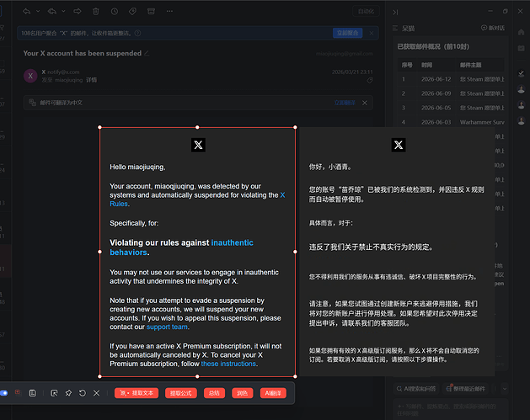Click the 自动化 button
The image size is (530, 420).
(x=366, y=11)
